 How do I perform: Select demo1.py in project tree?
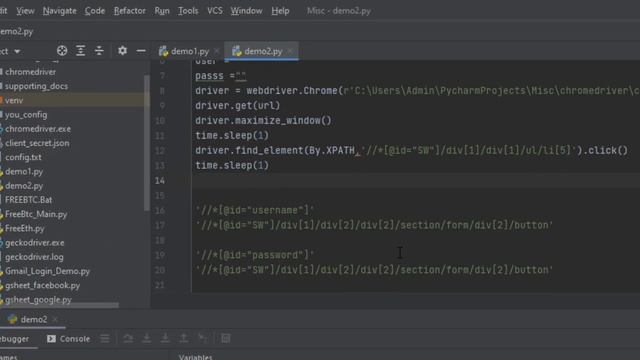tap(24, 171)
